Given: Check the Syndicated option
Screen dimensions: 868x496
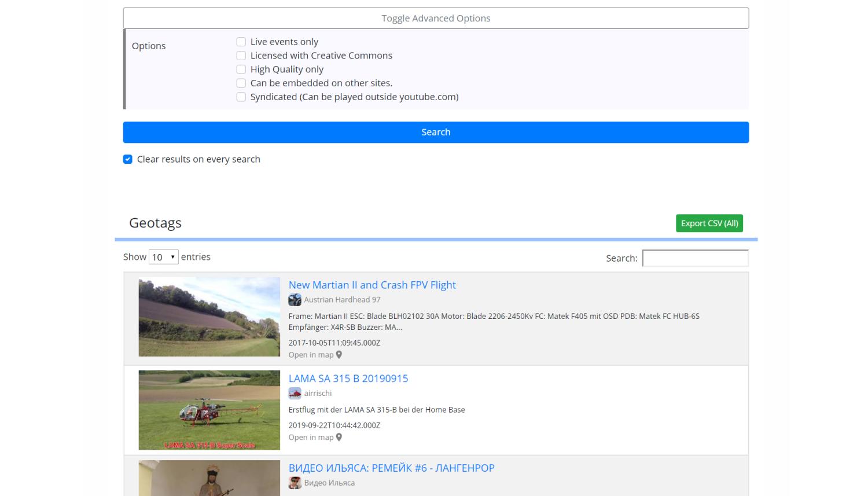Looking at the screenshot, I should pos(241,97).
